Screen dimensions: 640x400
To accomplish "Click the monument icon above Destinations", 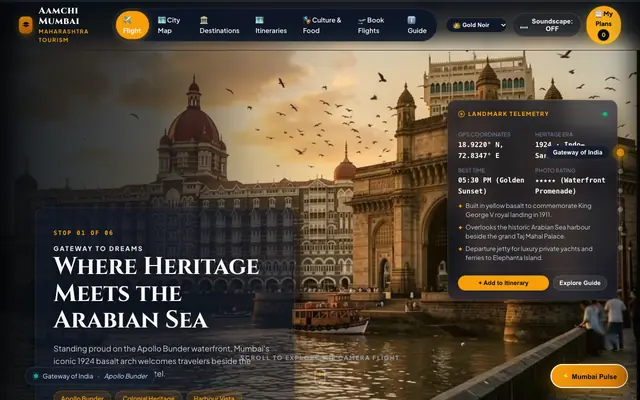I will pos(204,20).
